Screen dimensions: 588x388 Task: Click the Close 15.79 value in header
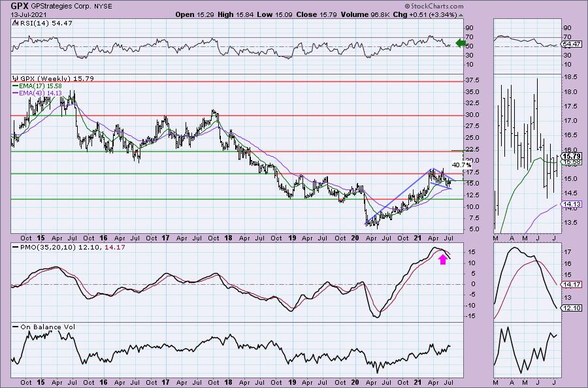coord(318,14)
